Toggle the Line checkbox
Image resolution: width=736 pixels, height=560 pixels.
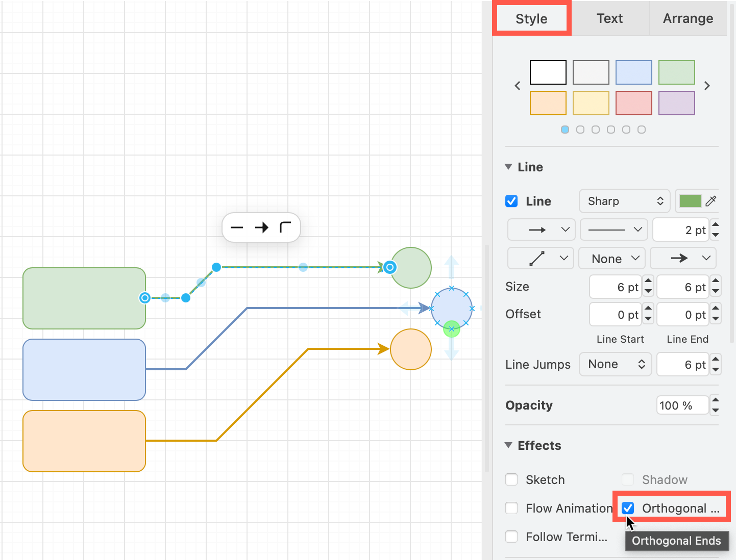pyautogui.click(x=511, y=201)
